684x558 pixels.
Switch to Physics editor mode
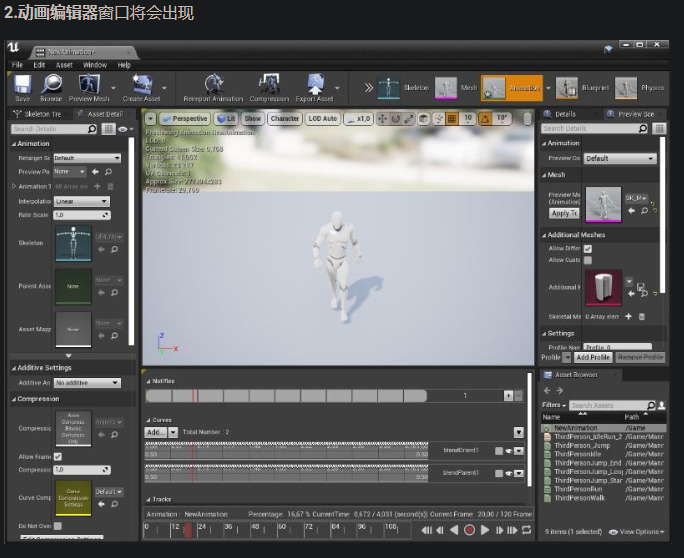(x=640, y=88)
